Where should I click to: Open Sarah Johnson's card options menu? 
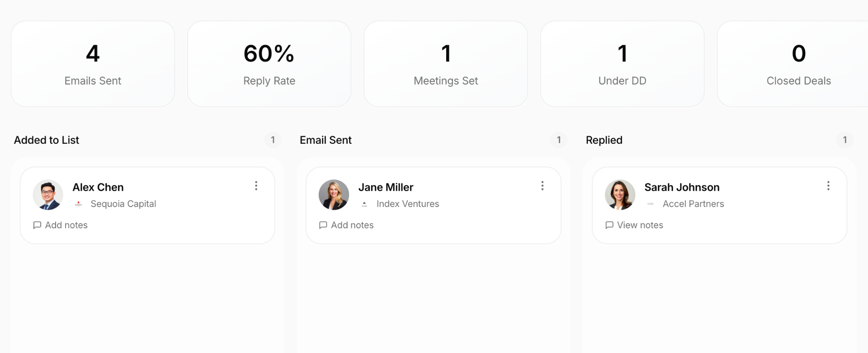829,186
